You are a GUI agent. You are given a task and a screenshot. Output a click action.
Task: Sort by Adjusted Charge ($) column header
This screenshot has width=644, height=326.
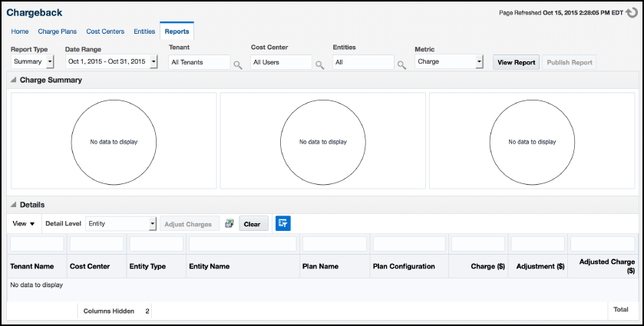click(x=603, y=266)
